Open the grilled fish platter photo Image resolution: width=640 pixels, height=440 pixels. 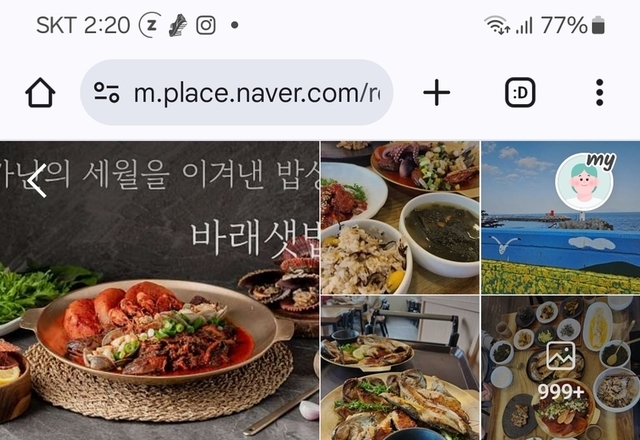tap(400, 368)
